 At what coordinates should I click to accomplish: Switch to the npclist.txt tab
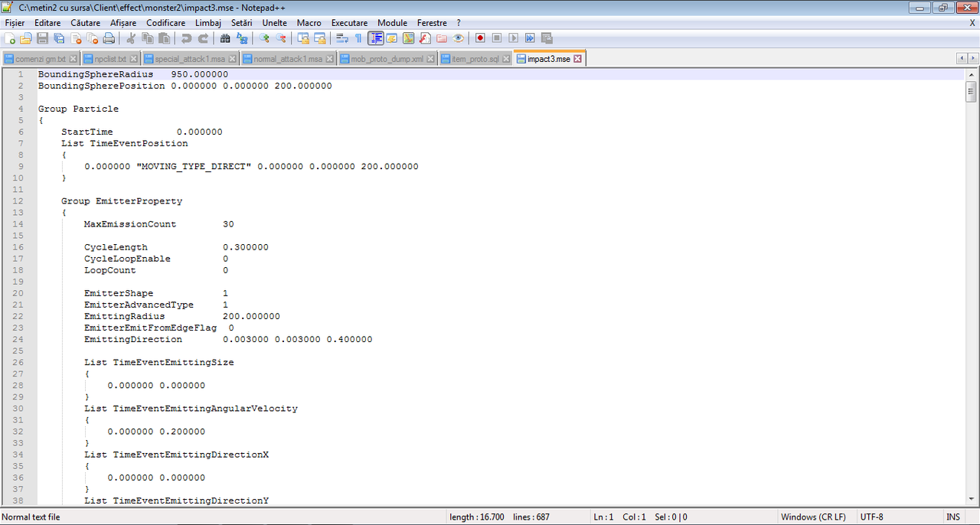pyautogui.click(x=112, y=59)
